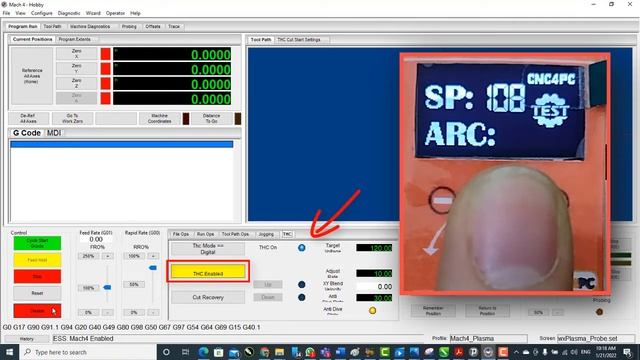Click the green Cycle Start button
Viewport: 640px width, 360px height.
(37, 243)
